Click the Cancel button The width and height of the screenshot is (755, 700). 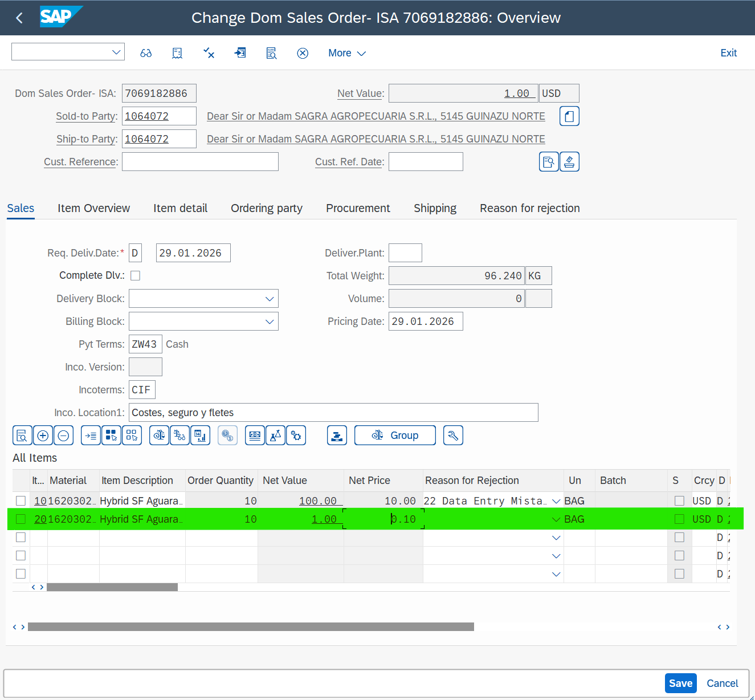[x=722, y=683]
